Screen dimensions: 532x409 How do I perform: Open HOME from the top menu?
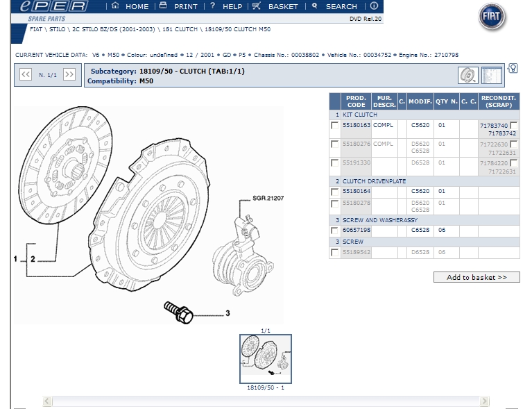coord(130,6)
